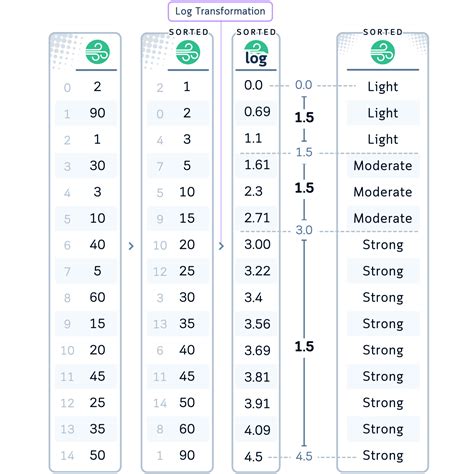Click the SORTED label above the log column

pyautogui.click(x=256, y=32)
